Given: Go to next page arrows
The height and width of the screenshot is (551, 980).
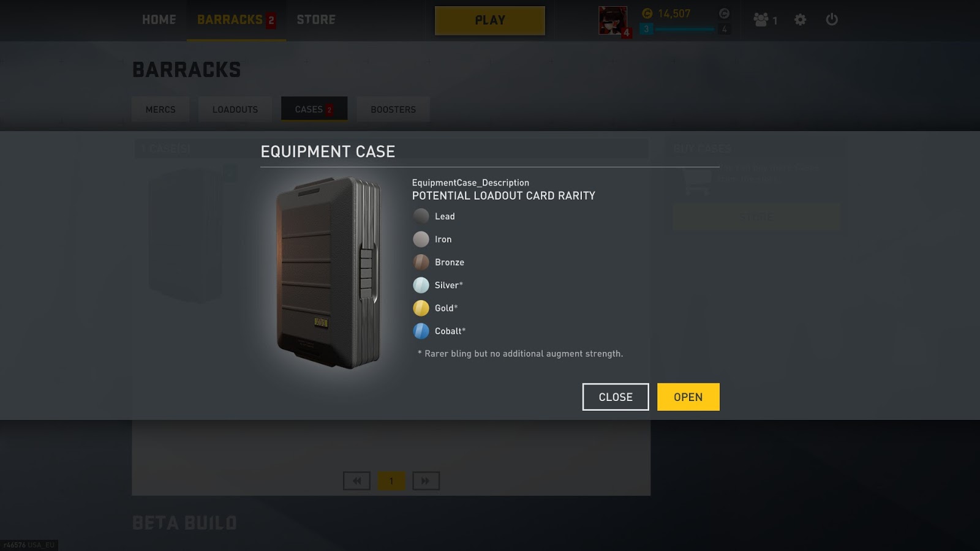Looking at the screenshot, I should pyautogui.click(x=426, y=481).
